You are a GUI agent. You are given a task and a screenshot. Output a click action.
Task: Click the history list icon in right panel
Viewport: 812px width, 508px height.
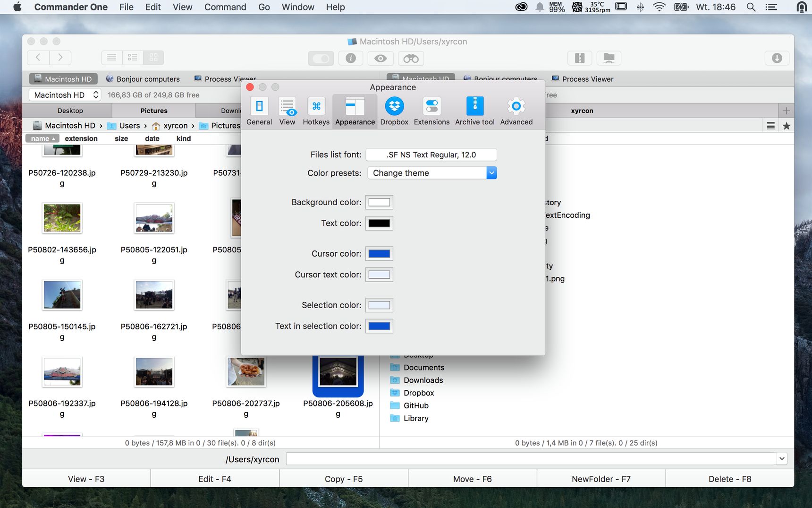click(x=771, y=126)
